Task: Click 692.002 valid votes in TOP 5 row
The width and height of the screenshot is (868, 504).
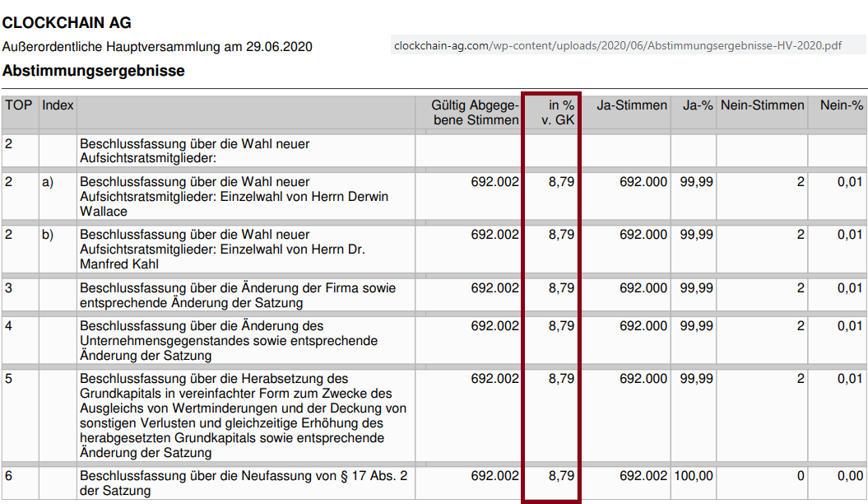Action: coord(495,378)
